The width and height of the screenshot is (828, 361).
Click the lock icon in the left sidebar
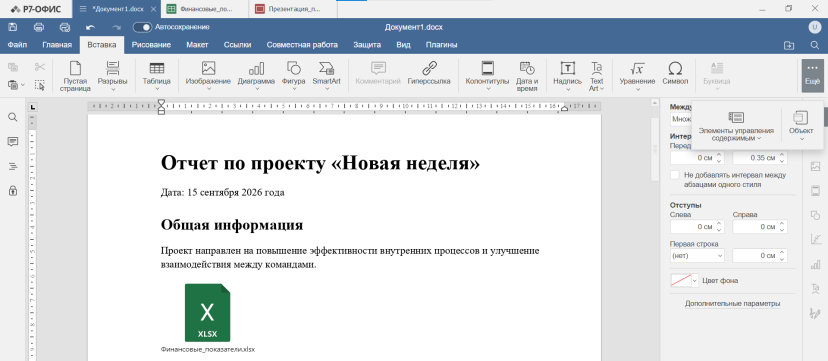pos(13,191)
